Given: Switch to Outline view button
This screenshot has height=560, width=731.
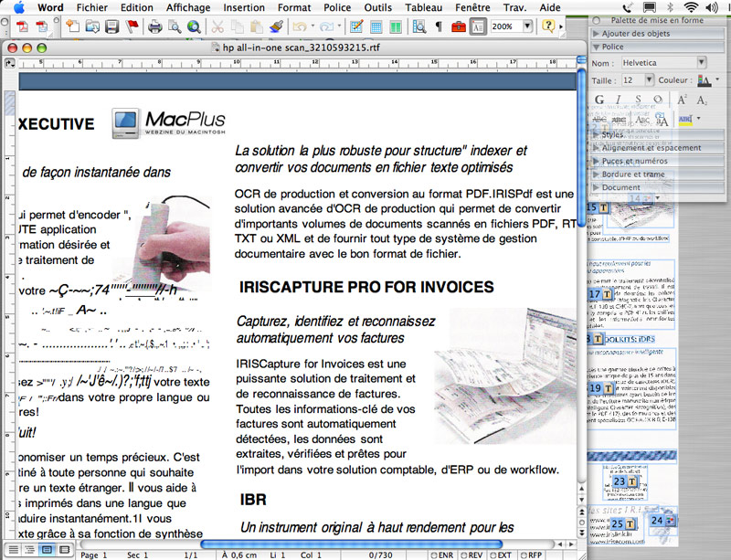Looking at the screenshot, I should 30,550.
